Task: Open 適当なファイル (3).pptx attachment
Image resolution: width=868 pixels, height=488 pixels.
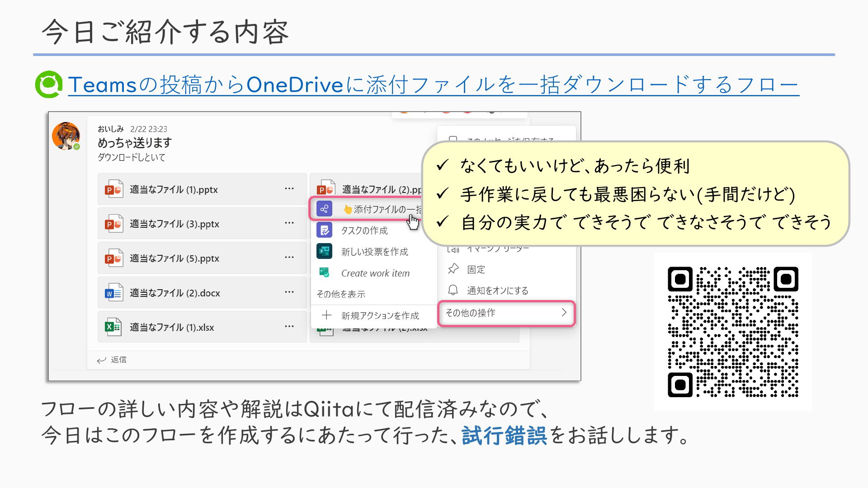Action: pyautogui.click(x=202, y=224)
